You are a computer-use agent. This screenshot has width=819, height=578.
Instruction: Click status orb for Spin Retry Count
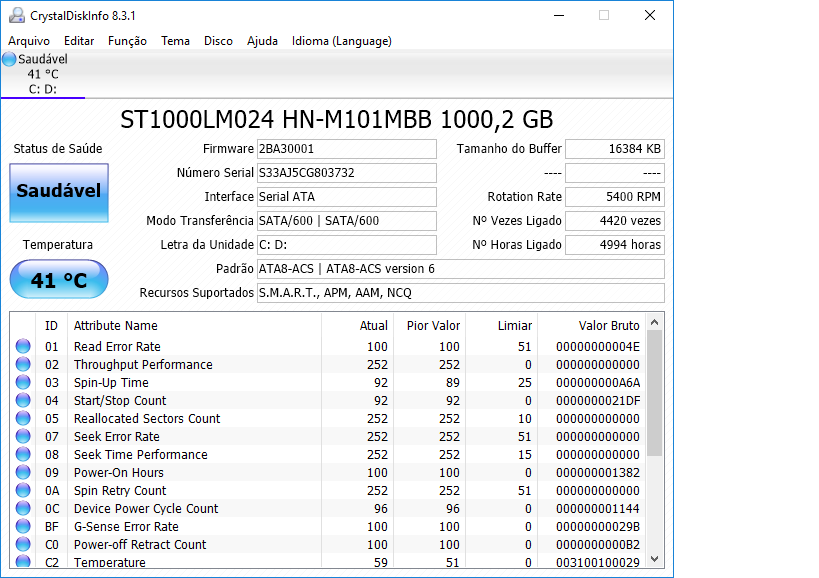click(x=23, y=490)
